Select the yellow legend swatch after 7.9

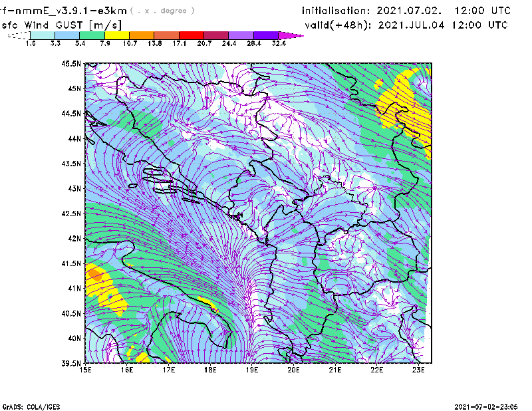tap(117, 35)
